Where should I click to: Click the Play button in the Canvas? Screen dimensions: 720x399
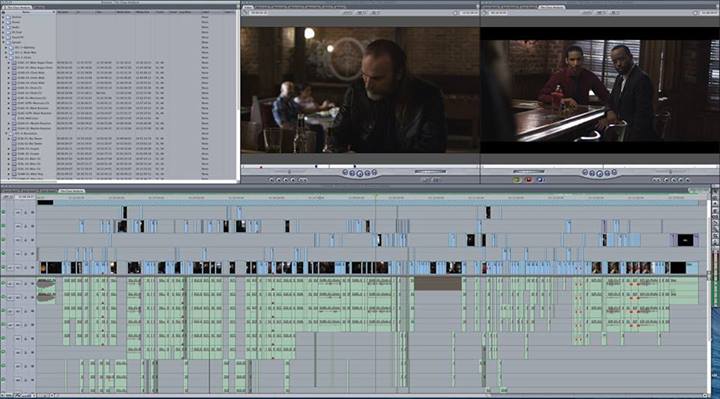pos(599,173)
